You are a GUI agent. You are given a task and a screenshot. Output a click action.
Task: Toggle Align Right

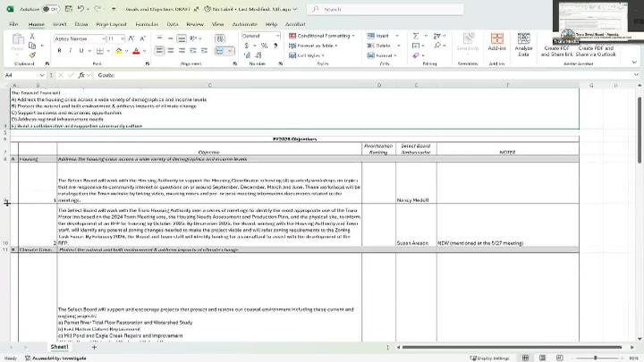pos(182,50)
